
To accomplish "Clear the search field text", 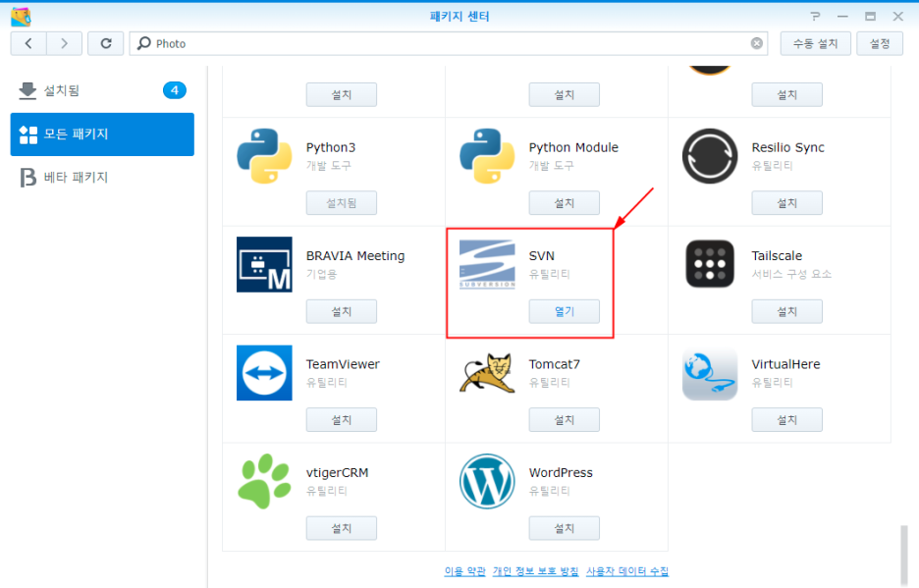I will click(757, 43).
